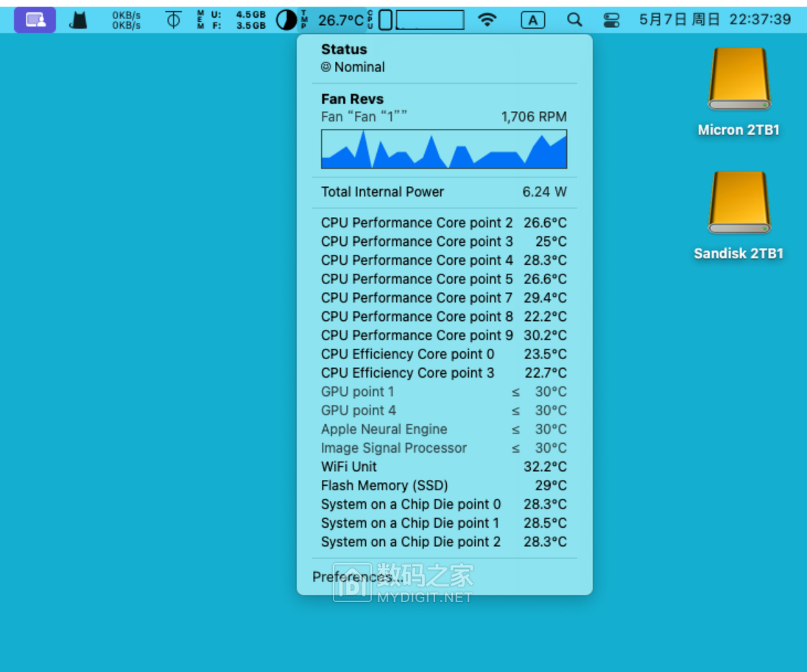Open Spotlight search magnifier icon
Image resolution: width=807 pixels, height=672 pixels.
574,20
